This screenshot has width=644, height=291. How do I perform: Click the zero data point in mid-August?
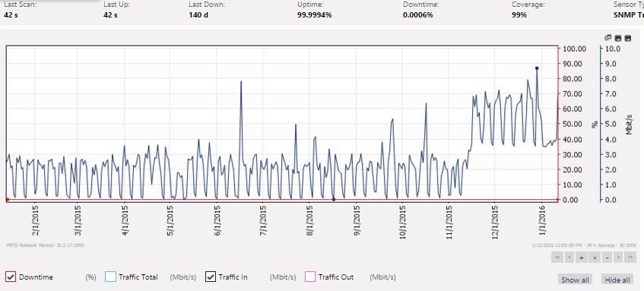[x=334, y=200]
